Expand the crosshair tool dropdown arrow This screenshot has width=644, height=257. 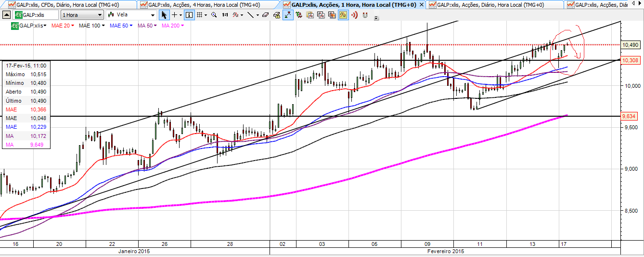coord(180,15)
